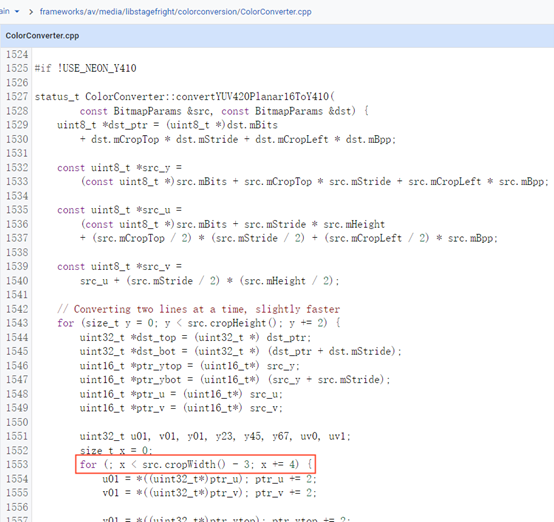The width and height of the screenshot is (554, 522).
Task: Click "*src_u" declaration on line 1535
Action: 153,210
